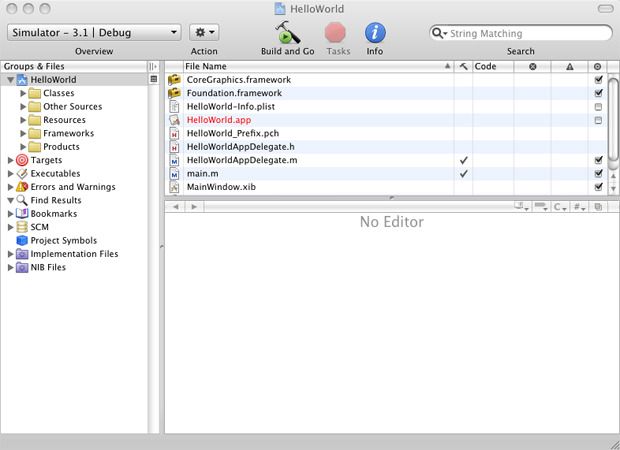Uncheck target box for main.m
This screenshot has width=620, height=450.
[598, 173]
